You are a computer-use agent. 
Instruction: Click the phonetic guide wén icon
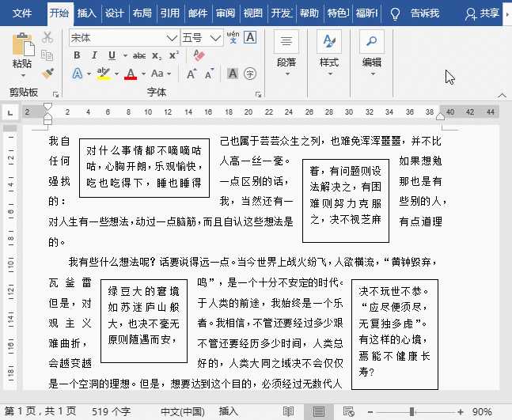233,37
